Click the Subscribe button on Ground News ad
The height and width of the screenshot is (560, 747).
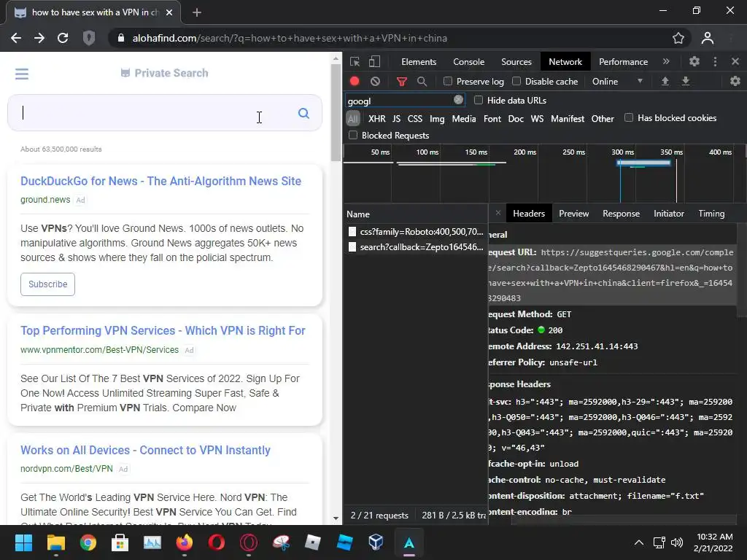click(47, 284)
